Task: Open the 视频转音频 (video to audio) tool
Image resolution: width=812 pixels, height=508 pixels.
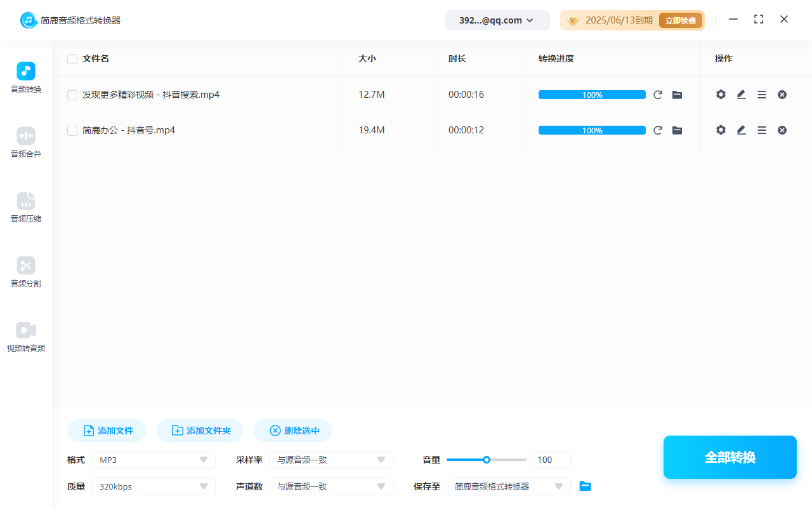Action: (25, 337)
